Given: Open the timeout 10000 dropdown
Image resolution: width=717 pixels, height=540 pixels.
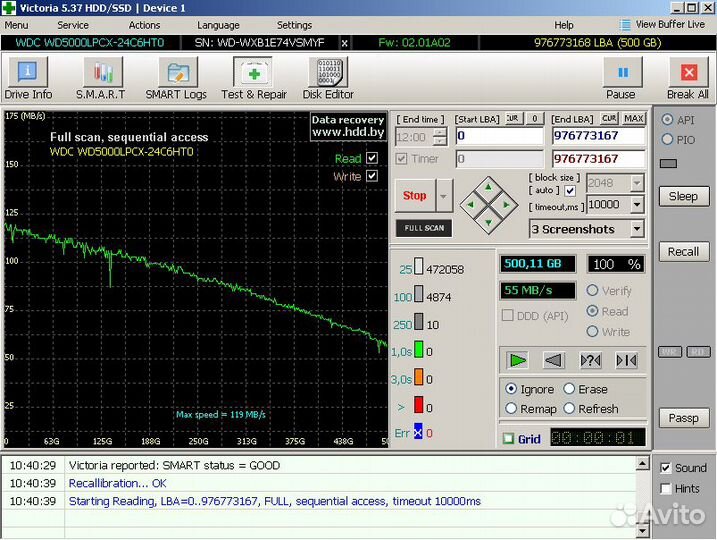Looking at the screenshot, I should tap(637, 204).
